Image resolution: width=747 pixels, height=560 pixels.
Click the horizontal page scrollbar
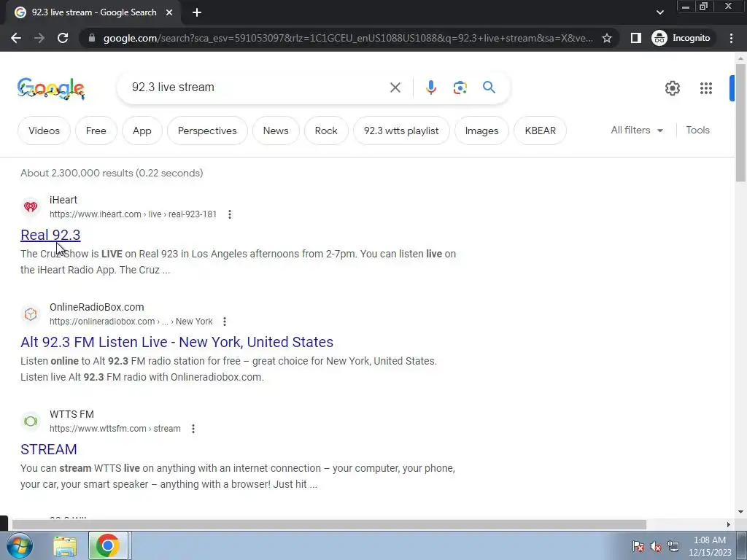[329, 524]
